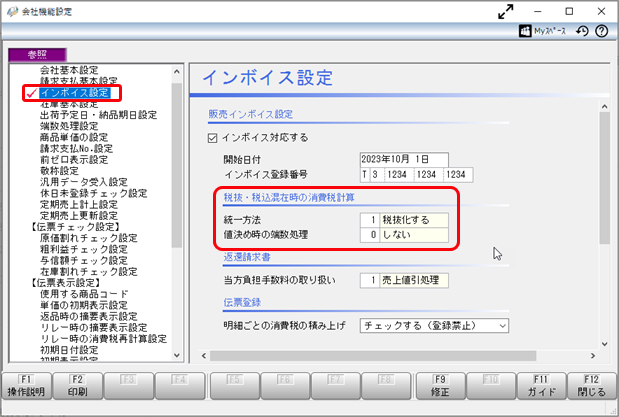
Task: Click horizontal scrollbar left arrow
Action: tap(204, 356)
